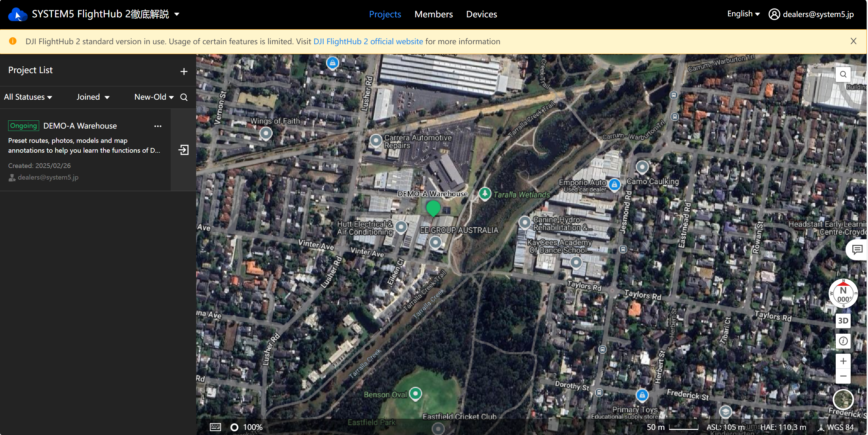
Task: Open English language dropdown
Action: [x=743, y=14]
